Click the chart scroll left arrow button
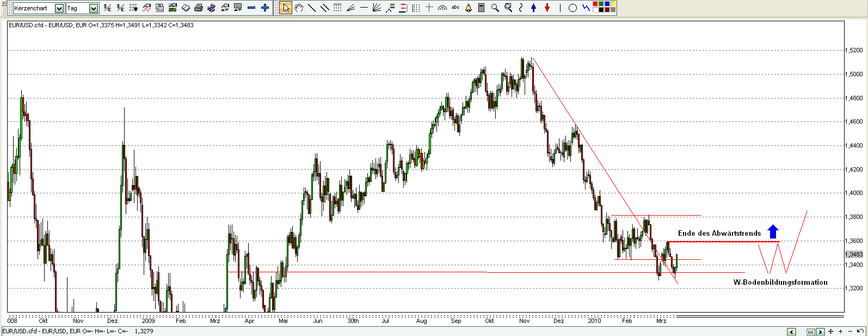The image size is (868, 336). [791, 332]
